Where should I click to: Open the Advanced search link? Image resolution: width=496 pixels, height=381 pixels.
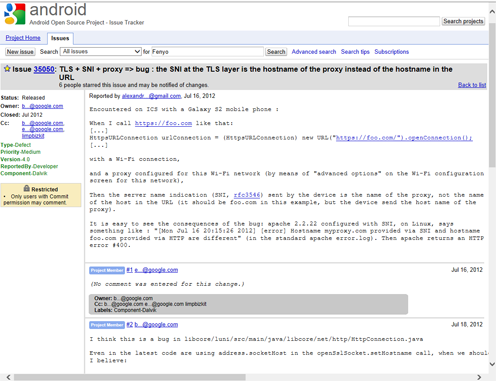(314, 52)
